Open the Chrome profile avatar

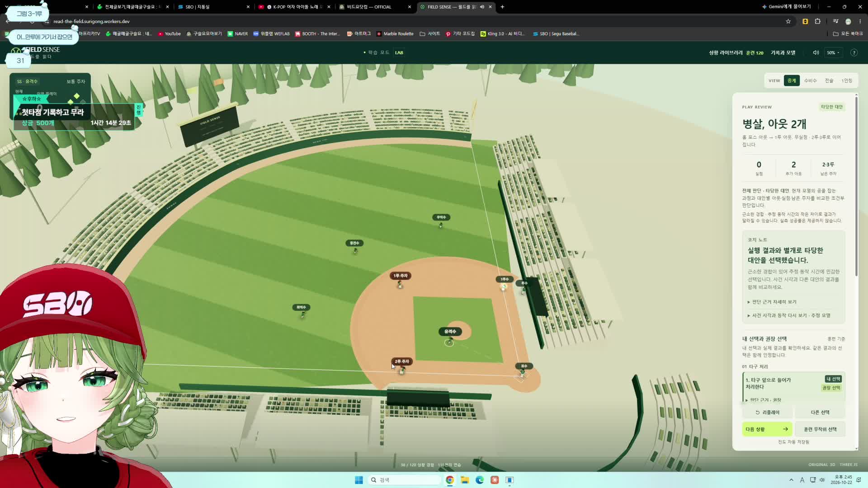tap(848, 21)
